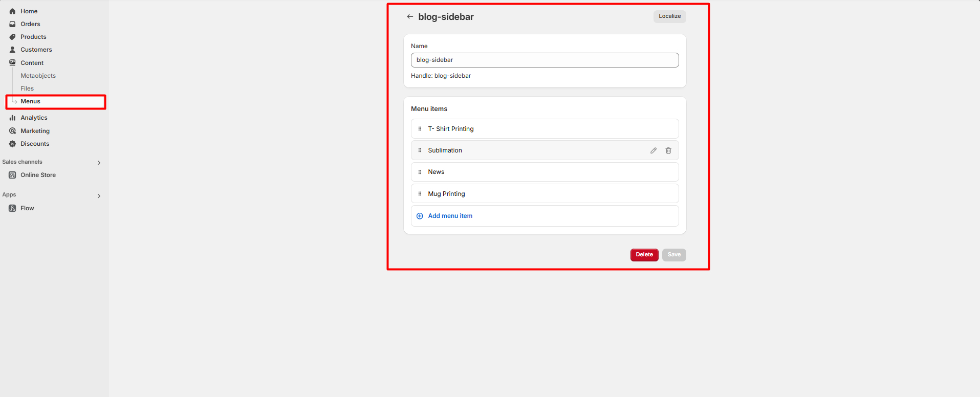980x397 pixels.
Task: Click drag handle icon for T- Shirt Printing
Action: point(420,129)
